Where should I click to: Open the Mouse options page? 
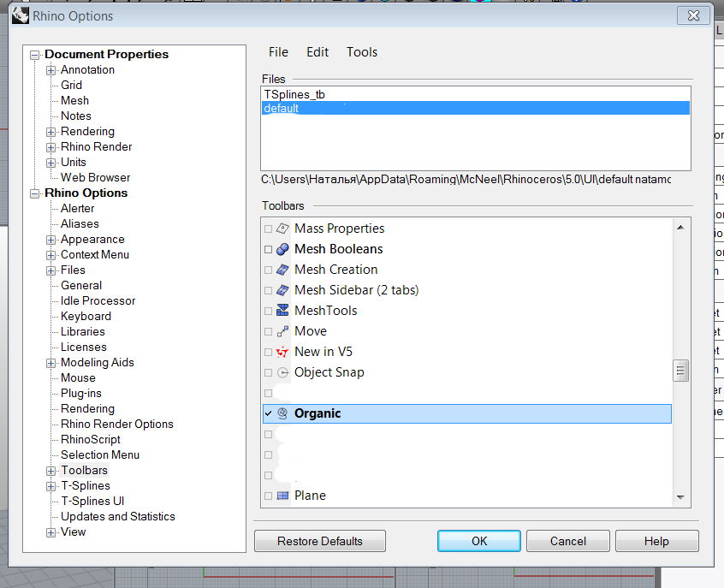78,377
